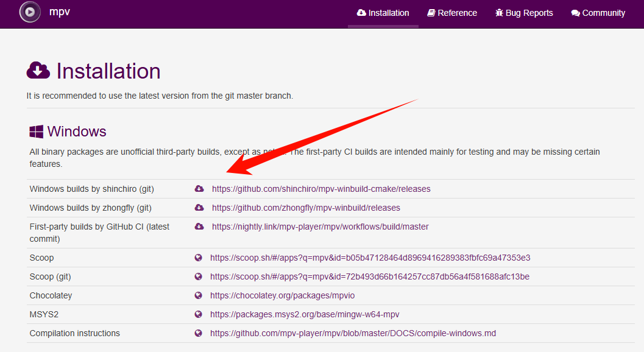
Task: Click the globe icon in the Scoop row
Action: pyautogui.click(x=199, y=258)
